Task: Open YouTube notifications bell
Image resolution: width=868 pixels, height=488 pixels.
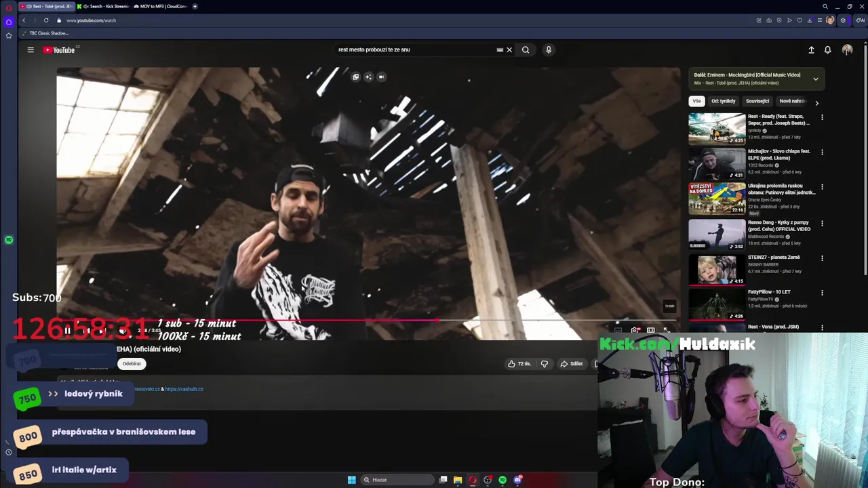Action: coord(827,49)
